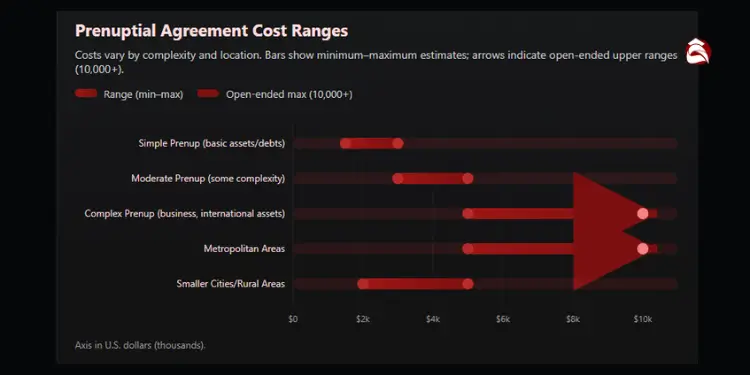Click the Metropolitan Areas maximum dot at $10k
Viewport: 750px width, 375px height.
pyautogui.click(x=643, y=249)
